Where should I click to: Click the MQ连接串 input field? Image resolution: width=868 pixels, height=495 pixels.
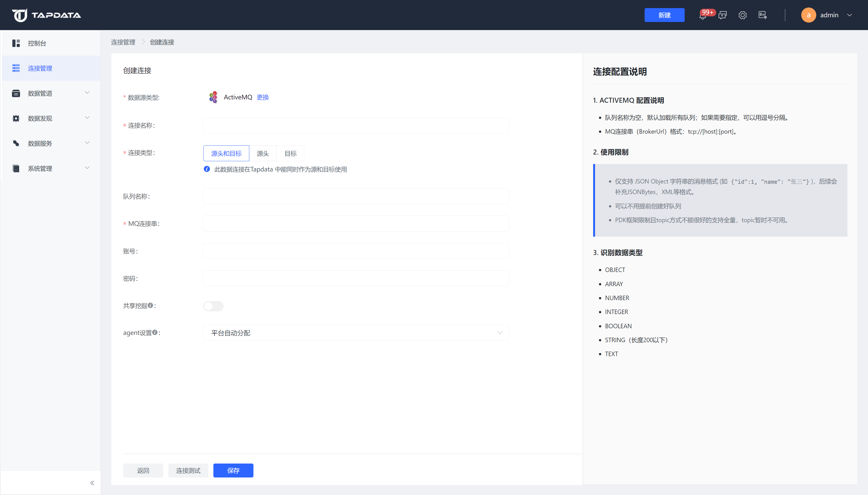pos(356,224)
